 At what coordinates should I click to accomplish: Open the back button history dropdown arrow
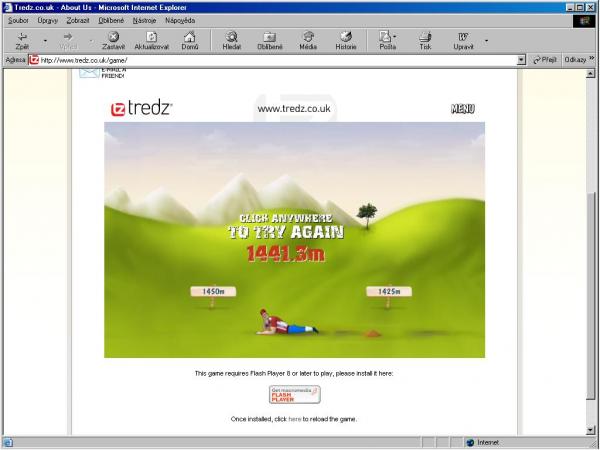tap(45, 41)
